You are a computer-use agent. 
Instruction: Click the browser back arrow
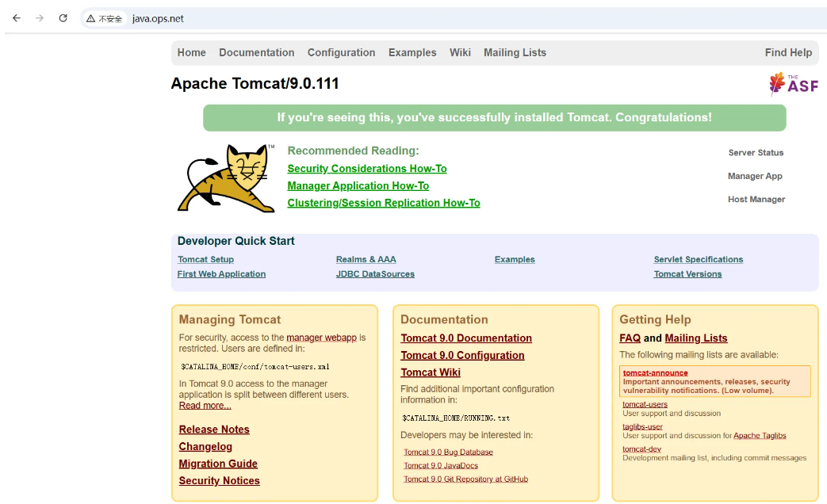pyautogui.click(x=16, y=18)
